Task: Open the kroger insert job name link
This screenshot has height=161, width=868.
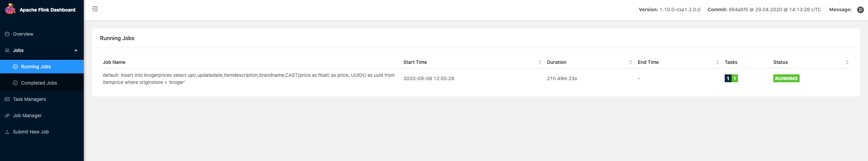Action: [249, 78]
